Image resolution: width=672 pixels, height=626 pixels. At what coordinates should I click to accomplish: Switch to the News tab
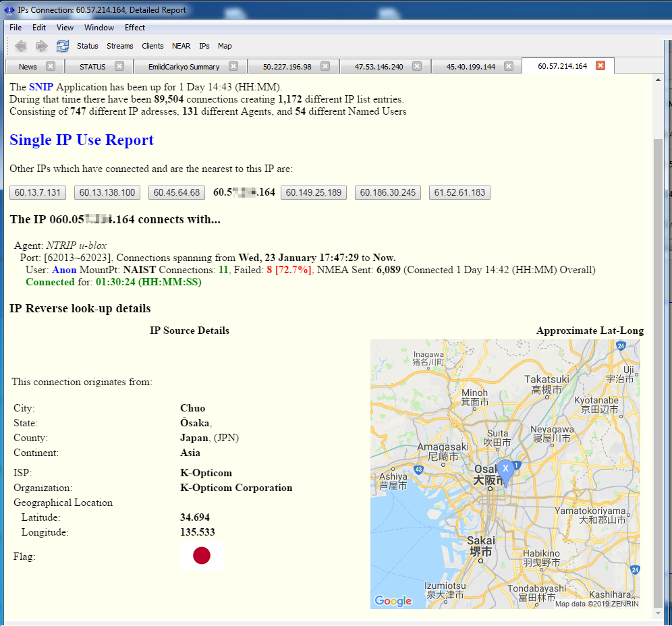pyautogui.click(x=28, y=67)
